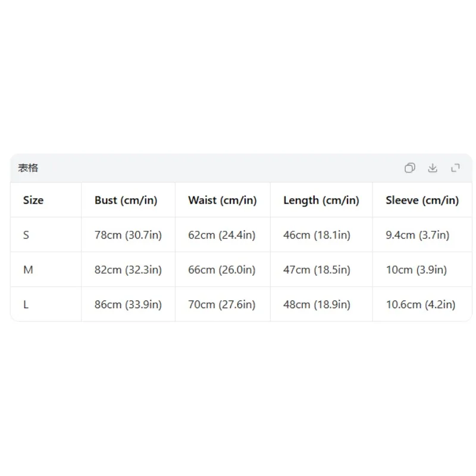Click the 66cm (26.0in) waist cell
The width and height of the screenshot is (476, 476).
(x=221, y=270)
